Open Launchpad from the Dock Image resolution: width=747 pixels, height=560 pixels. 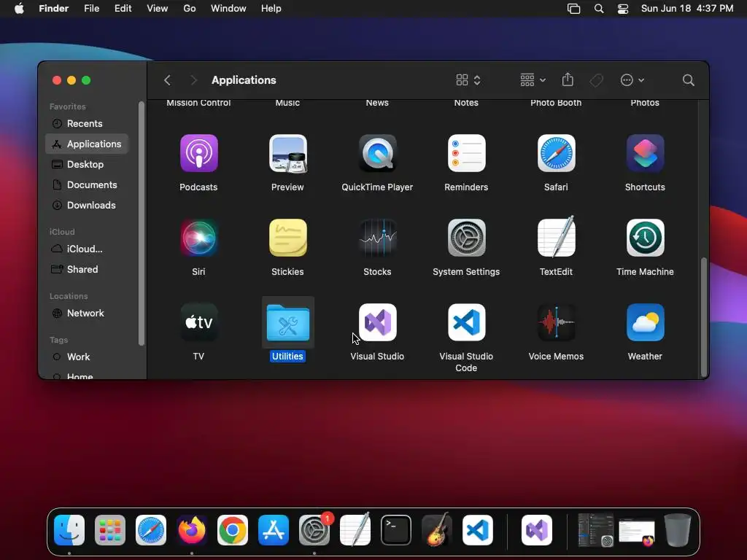coord(110,530)
